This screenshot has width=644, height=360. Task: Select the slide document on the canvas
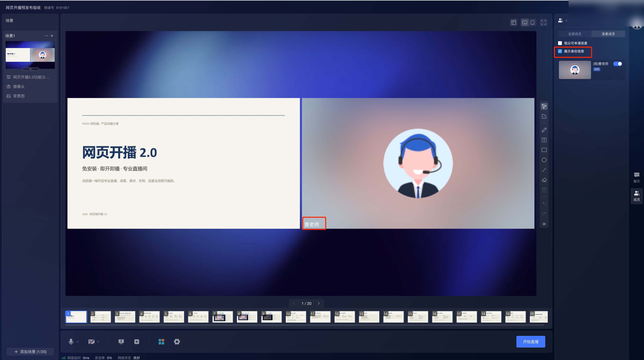(183, 163)
